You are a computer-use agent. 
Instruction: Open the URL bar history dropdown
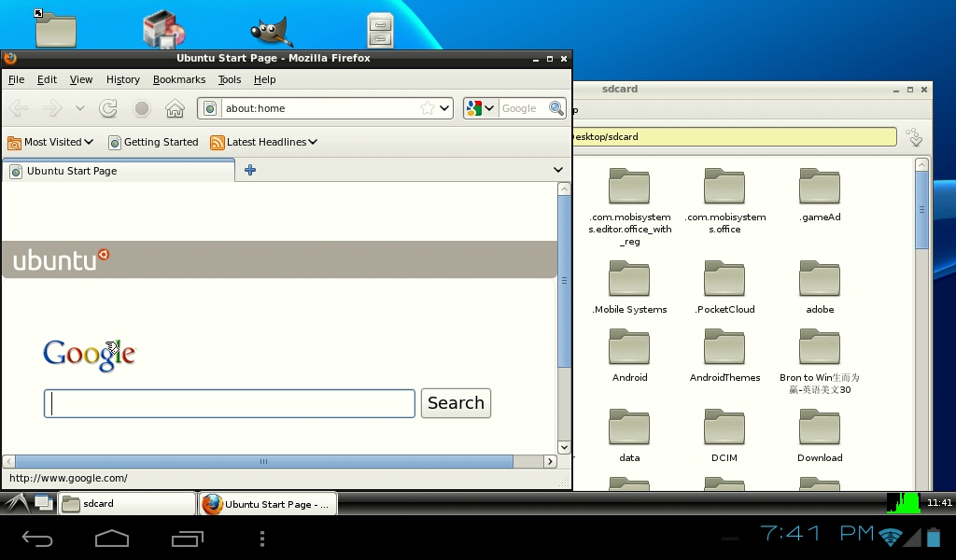tap(444, 108)
